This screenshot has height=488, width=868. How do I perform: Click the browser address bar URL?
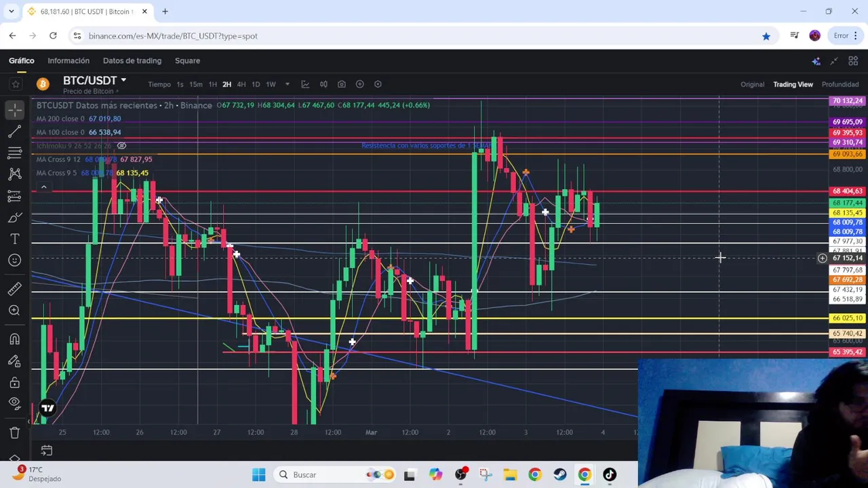pos(173,36)
